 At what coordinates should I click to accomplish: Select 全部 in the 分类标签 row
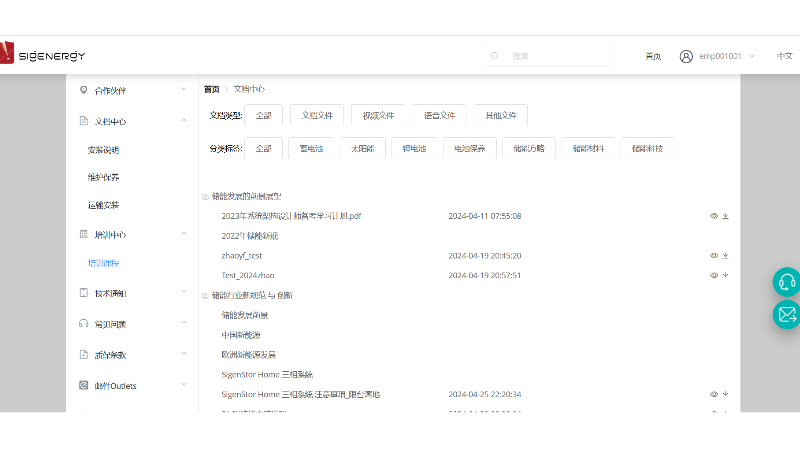(x=263, y=148)
